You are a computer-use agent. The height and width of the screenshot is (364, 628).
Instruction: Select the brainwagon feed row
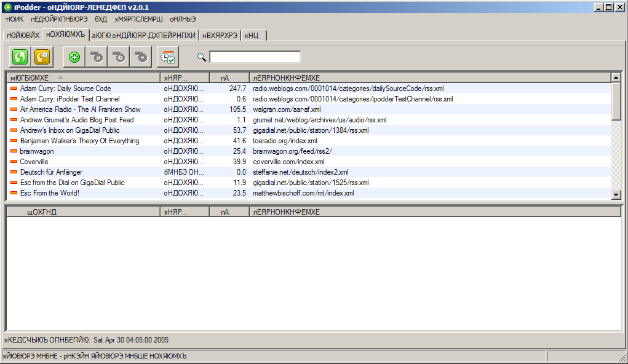point(309,151)
